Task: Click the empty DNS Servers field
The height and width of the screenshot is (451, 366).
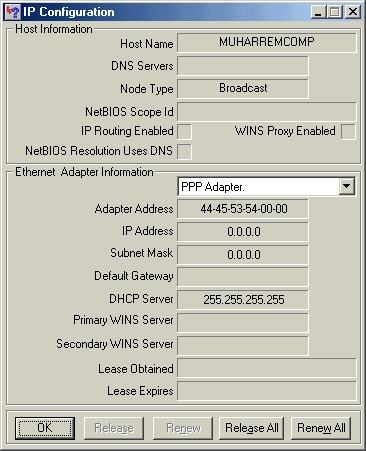Action: click(243, 66)
